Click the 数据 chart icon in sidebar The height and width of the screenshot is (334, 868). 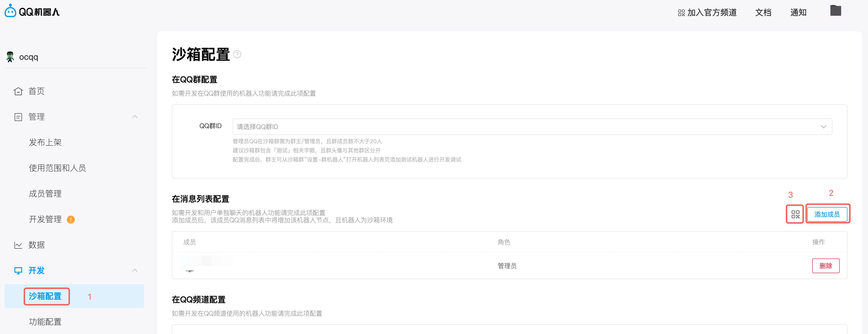tap(18, 245)
